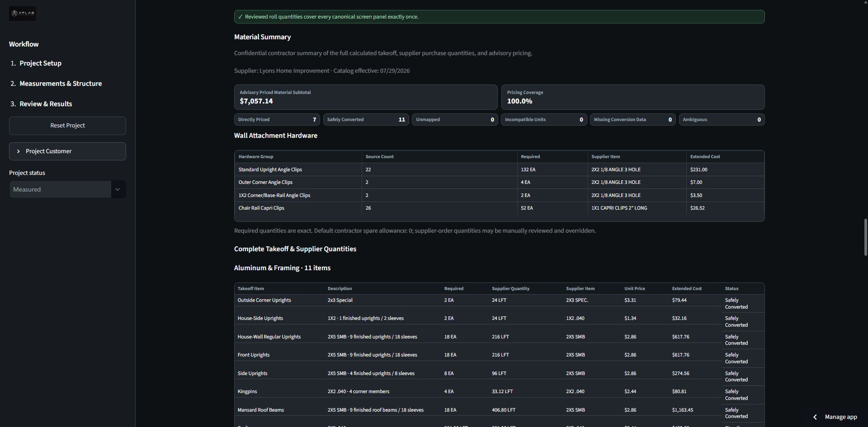Click the Incompatible Units count card
The height and width of the screenshot is (427, 868).
543,120
